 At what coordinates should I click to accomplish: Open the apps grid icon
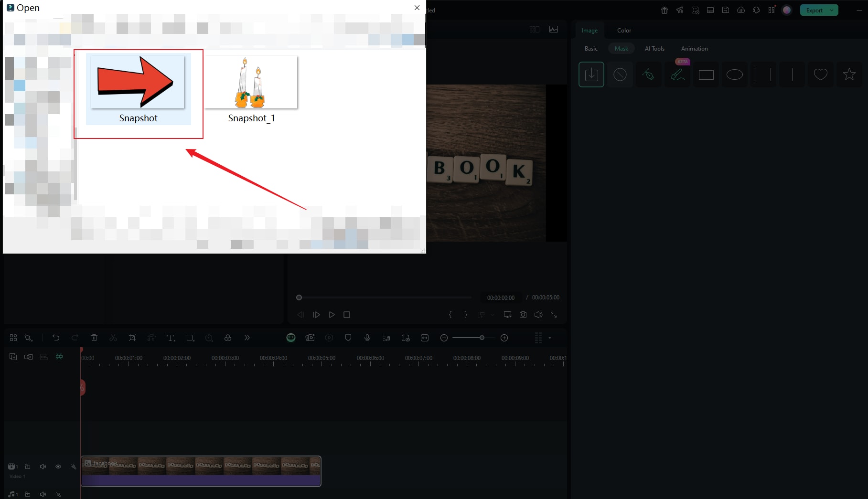772,10
